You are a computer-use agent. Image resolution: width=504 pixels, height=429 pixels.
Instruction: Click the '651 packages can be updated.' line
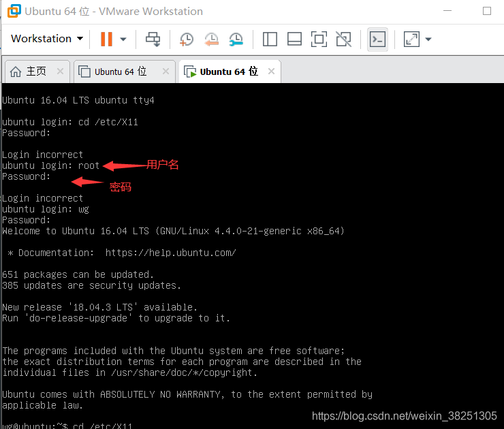click(78, 274)
